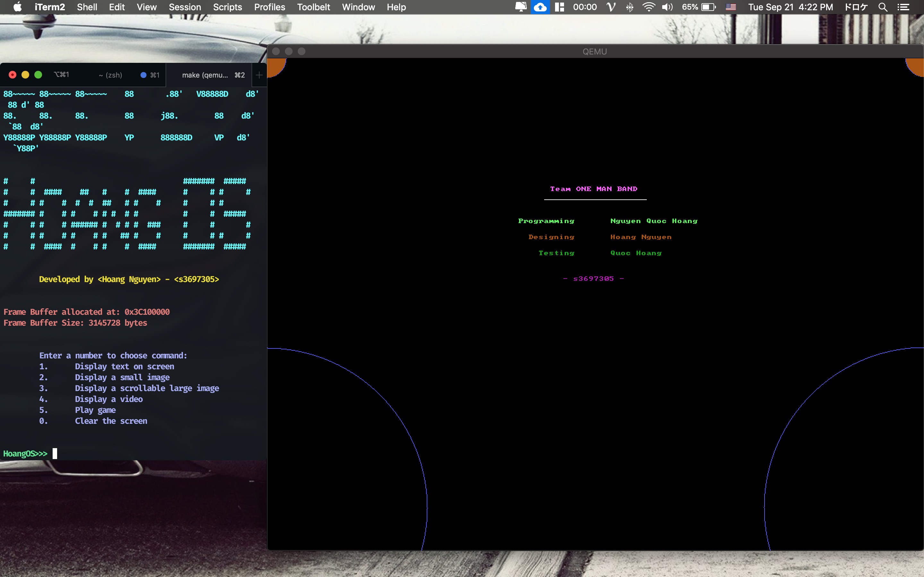
Task: Open the Session menu
Action: [x=185, y=7]
